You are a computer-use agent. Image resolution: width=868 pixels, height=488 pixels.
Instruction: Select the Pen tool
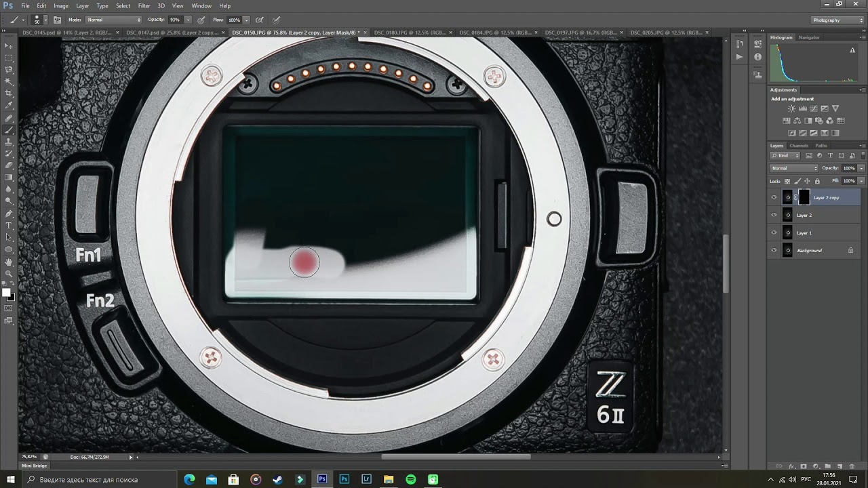9,213
